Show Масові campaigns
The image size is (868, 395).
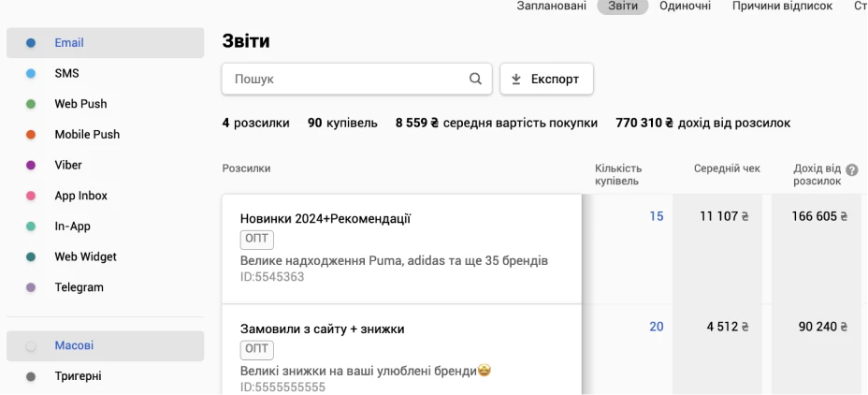pyautogui.click(x=74, y=345)
